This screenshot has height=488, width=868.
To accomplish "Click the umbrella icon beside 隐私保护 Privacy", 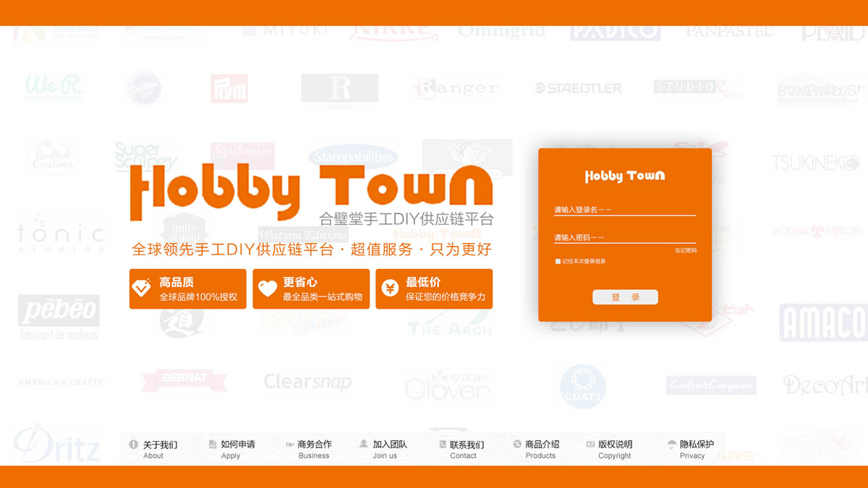I will [672, 445].
